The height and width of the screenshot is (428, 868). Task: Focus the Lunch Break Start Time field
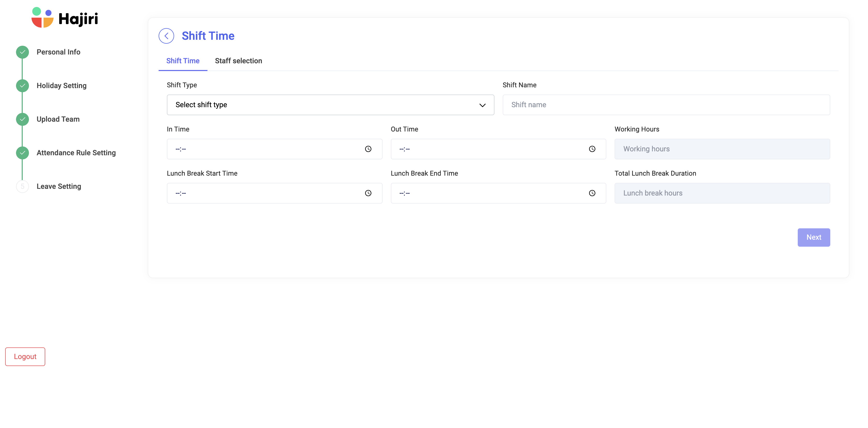coord(274,193)
